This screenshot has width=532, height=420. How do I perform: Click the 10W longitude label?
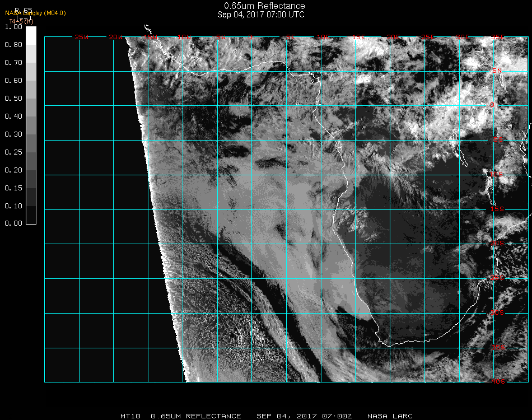(x=184, y=37)
